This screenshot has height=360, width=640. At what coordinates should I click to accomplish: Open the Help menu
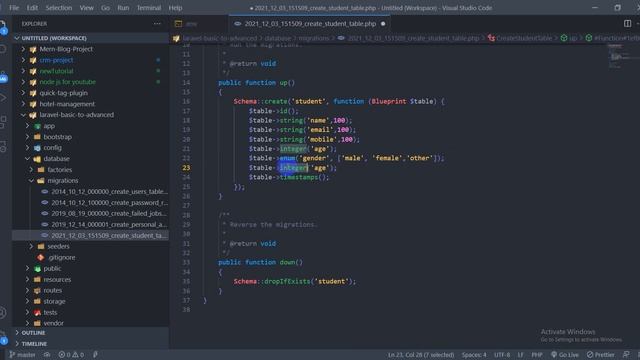tap(176, 8)
